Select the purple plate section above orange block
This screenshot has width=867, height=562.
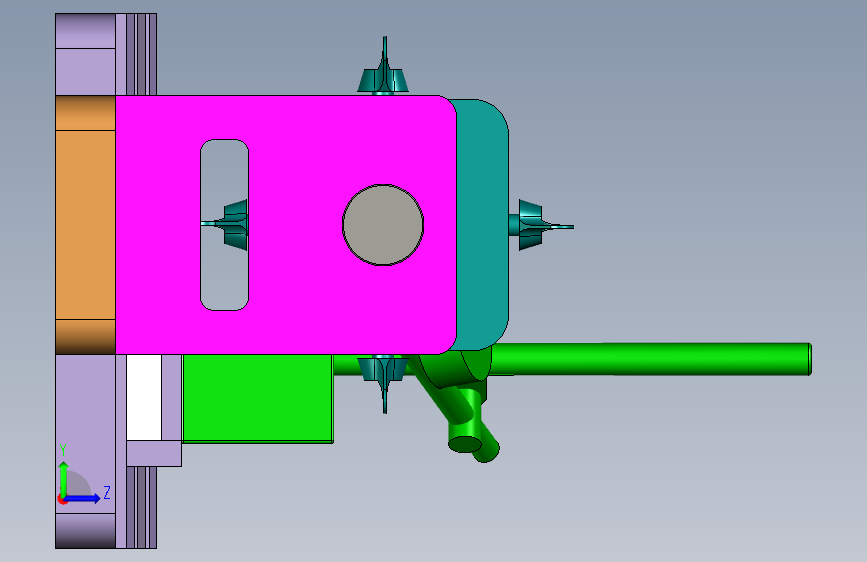coord(85,54)
